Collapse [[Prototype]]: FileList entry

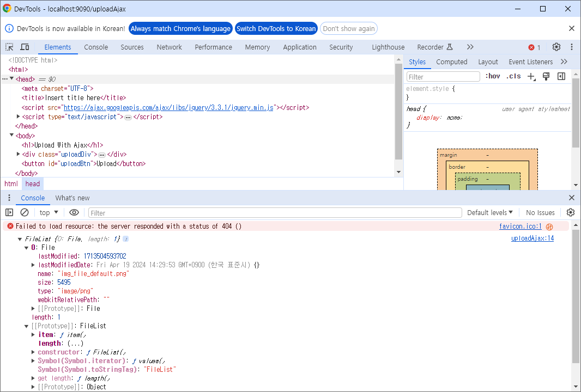[27, 326]
